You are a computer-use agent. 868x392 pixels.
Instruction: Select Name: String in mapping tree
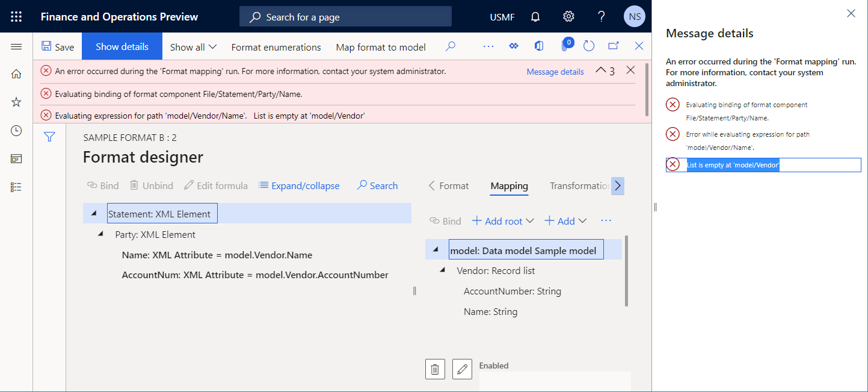(x=490, y=311)
